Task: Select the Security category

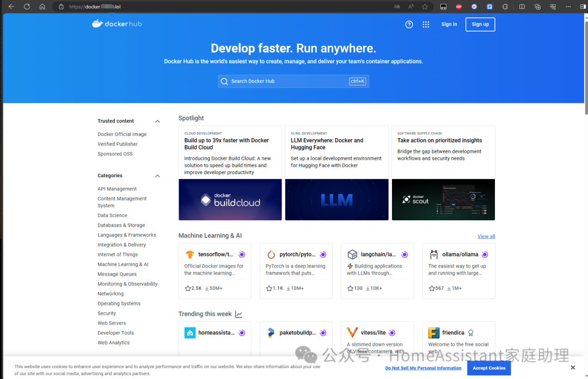Action: tap(107, 313)
